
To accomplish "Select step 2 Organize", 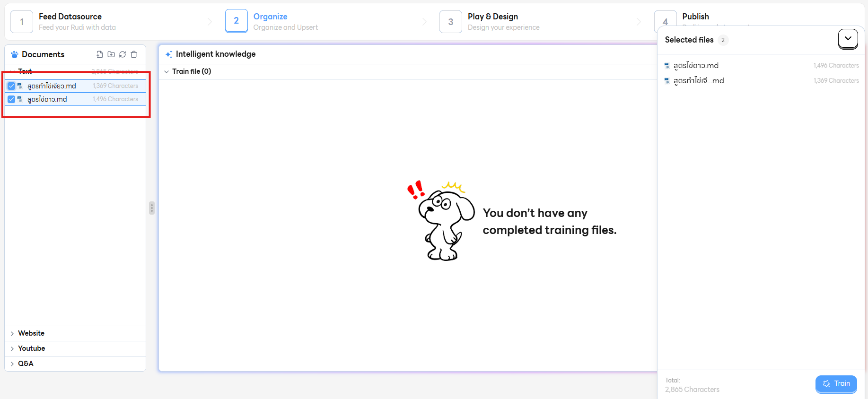I will 272,22.
